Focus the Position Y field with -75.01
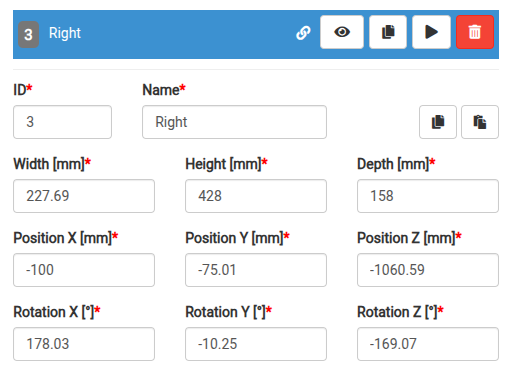The image size is (511, 377). 256,270
